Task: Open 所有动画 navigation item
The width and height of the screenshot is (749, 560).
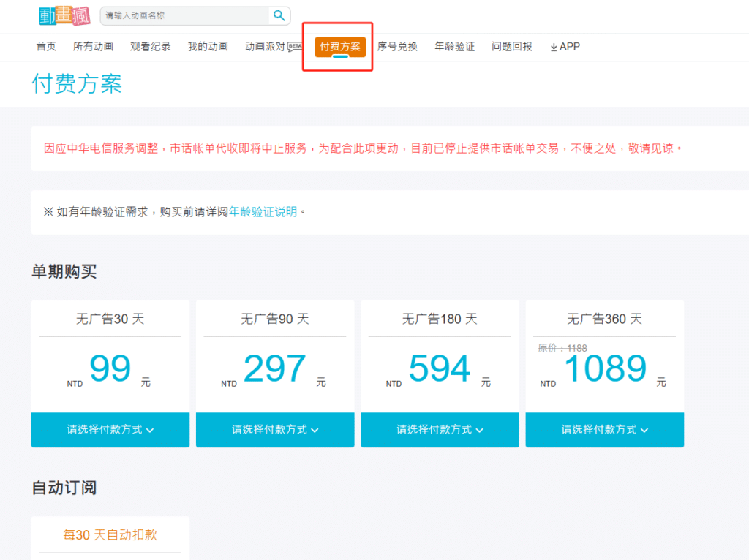Action: coord(93,47)
